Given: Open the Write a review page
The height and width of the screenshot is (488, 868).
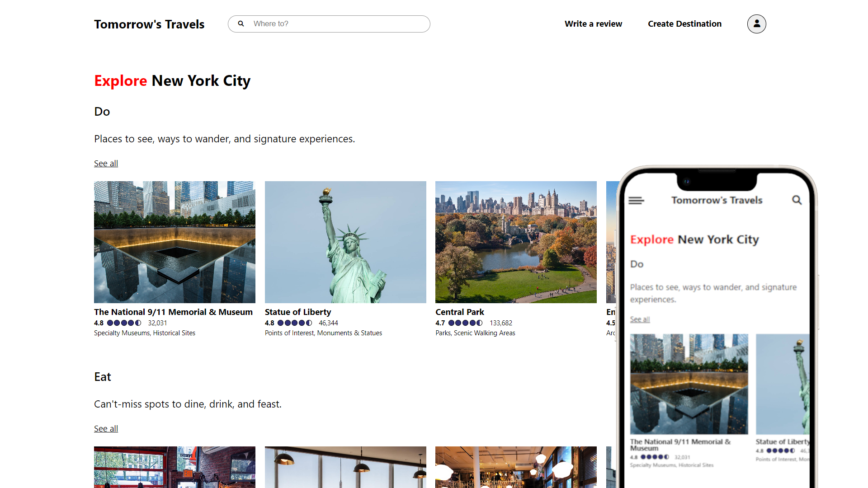Looking at the screenshot, I should coord(593,23).
